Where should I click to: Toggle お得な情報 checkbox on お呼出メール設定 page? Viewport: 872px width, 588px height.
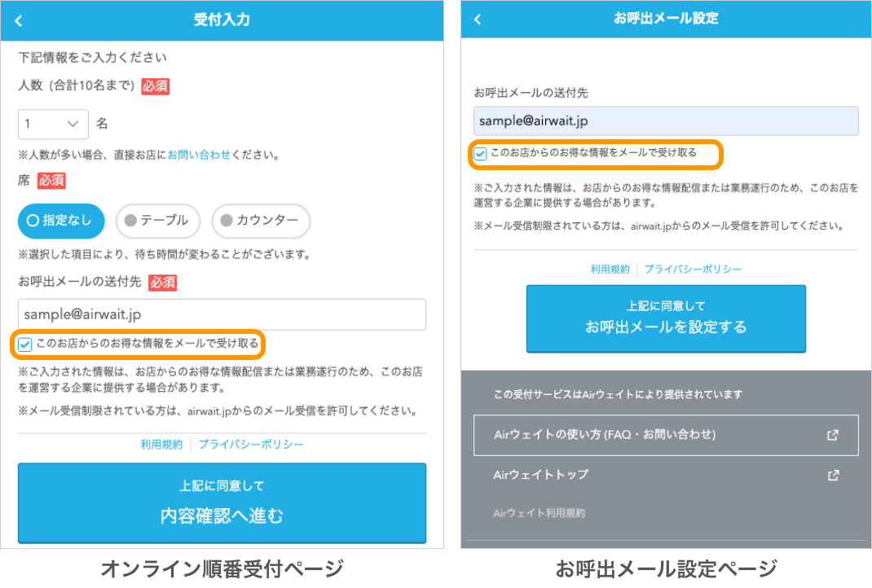point(480,153)
